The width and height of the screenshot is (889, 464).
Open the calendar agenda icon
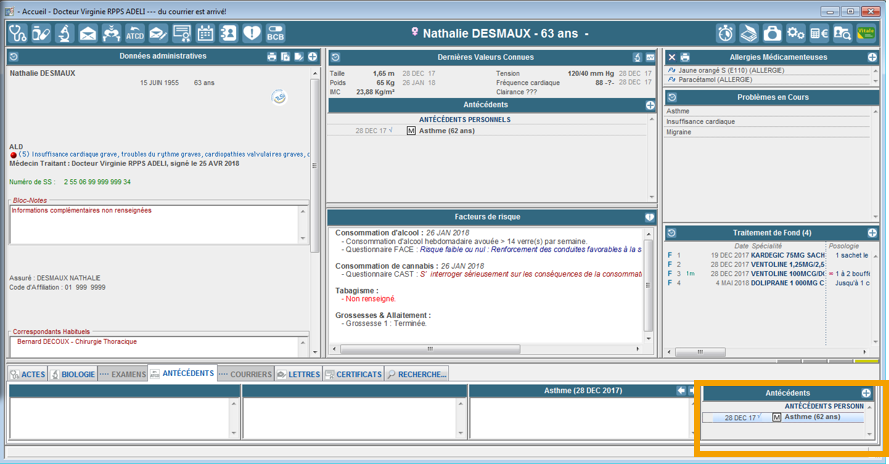206,34
